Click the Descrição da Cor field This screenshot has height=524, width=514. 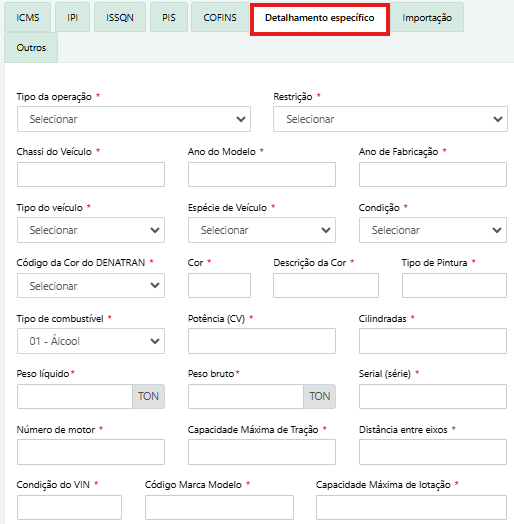(326, 285)
